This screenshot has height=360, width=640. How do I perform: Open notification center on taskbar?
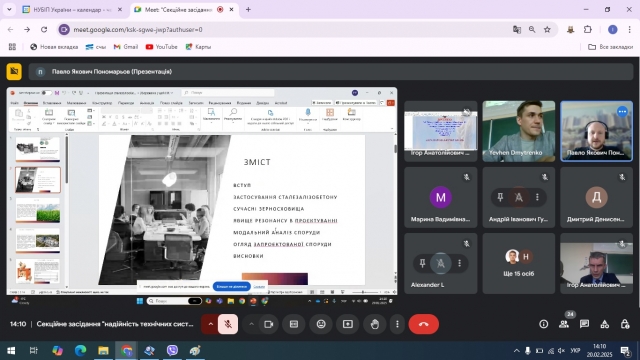click(x=625, y=351)
